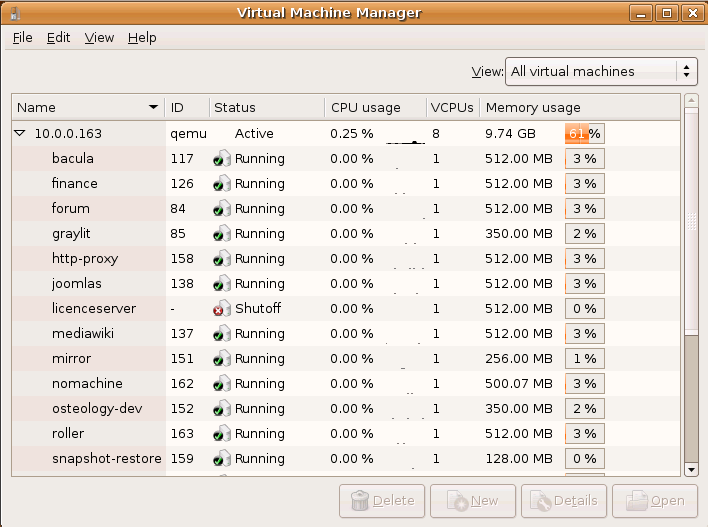The height and width of the screenshot is (527, 708).
Task: Click the Open button
Action: click(655, 501)
